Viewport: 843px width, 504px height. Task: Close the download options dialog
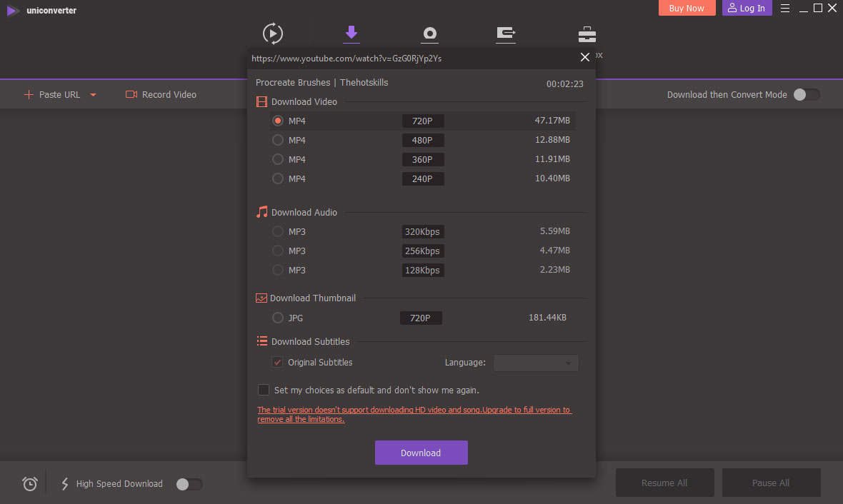[x=585, y=57]
